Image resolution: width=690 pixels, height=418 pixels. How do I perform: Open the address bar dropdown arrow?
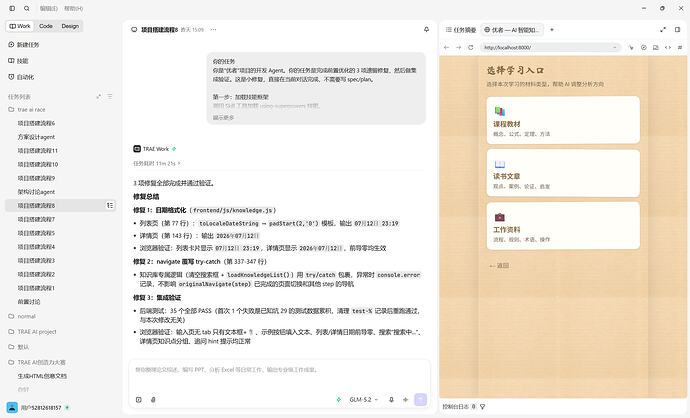(x=615, y=47)
